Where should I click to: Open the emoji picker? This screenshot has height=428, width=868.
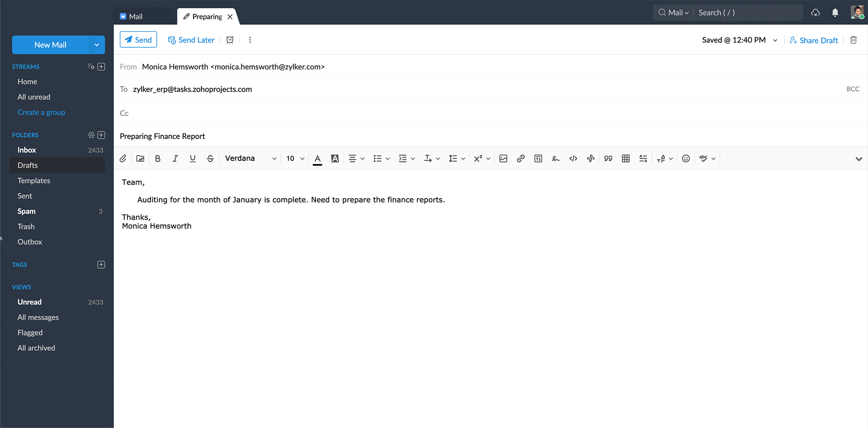pyautogui.click(x=686, y=159)
